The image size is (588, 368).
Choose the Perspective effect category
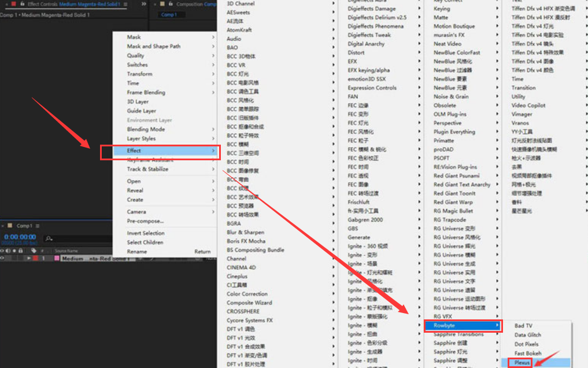coord(463,123)
